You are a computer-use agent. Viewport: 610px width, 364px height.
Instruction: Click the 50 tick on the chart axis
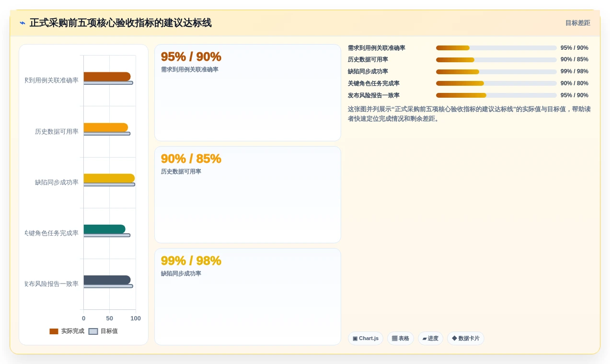click(x=110, y=318)
